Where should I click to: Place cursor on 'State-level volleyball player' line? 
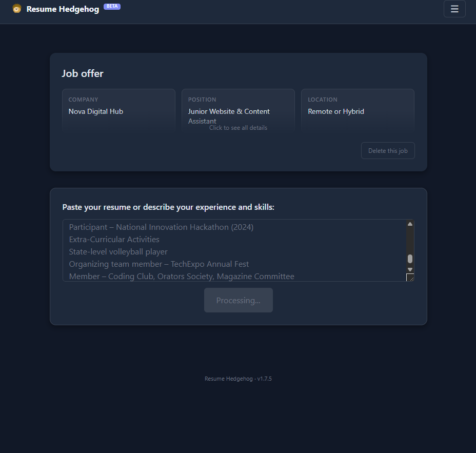pyautogui.click(x=118, y=252)
